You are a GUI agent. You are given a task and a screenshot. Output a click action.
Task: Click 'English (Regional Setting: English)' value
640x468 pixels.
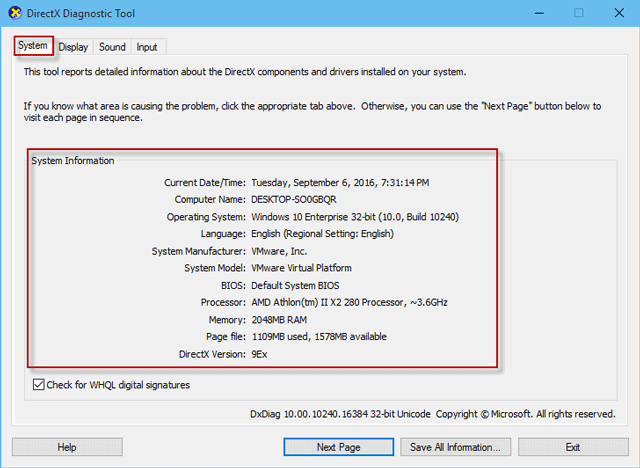coord(322,234)
